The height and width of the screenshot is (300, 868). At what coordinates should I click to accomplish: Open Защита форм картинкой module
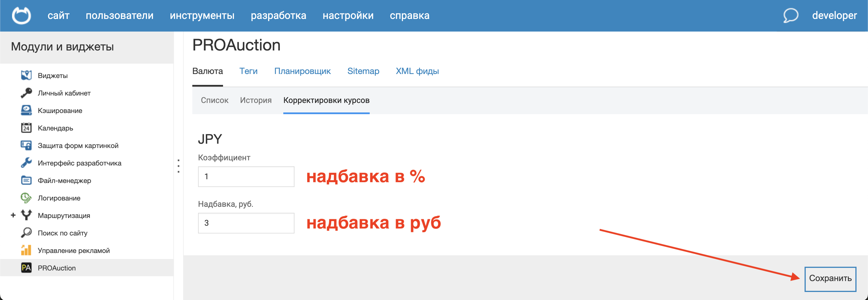point(78,145)
